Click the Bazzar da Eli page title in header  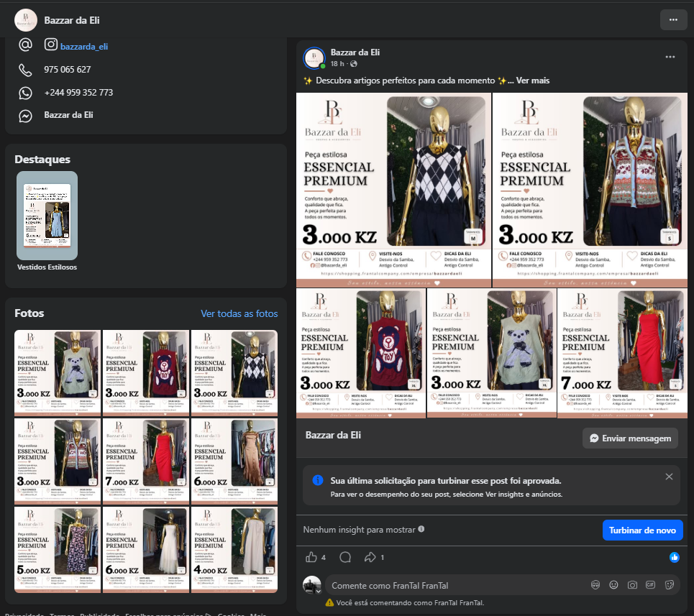coord(72,20)
